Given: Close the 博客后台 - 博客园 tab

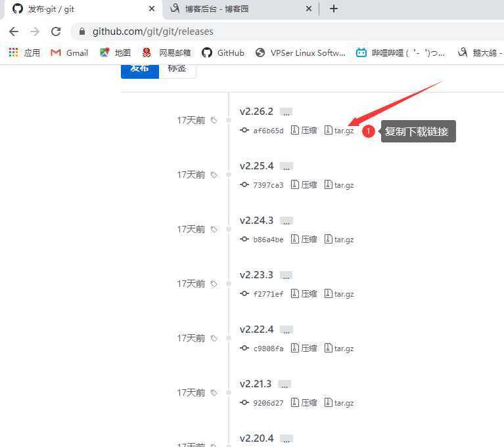Looking at the screenshot, I should (309, 9).
